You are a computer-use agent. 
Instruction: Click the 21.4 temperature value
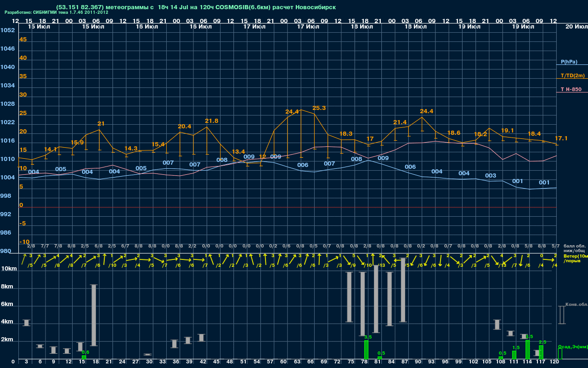click(400, 122)
